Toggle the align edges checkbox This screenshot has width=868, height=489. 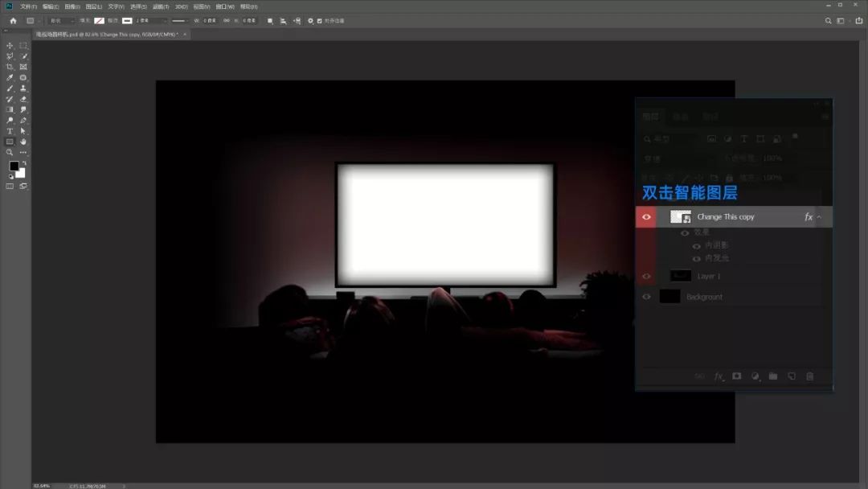[x=319, y=20]
